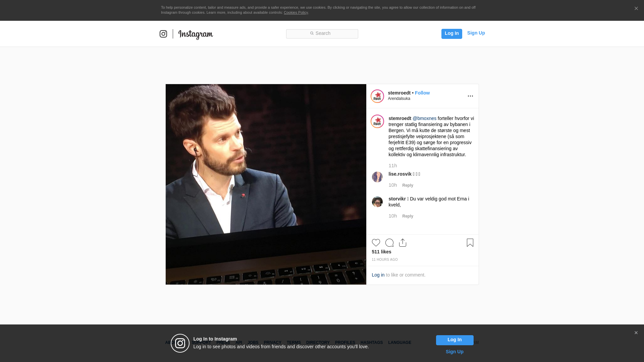The width and height of the screenshot is (644, 362).
Task: Click Log in to like or comment
Action: (378, 275)
